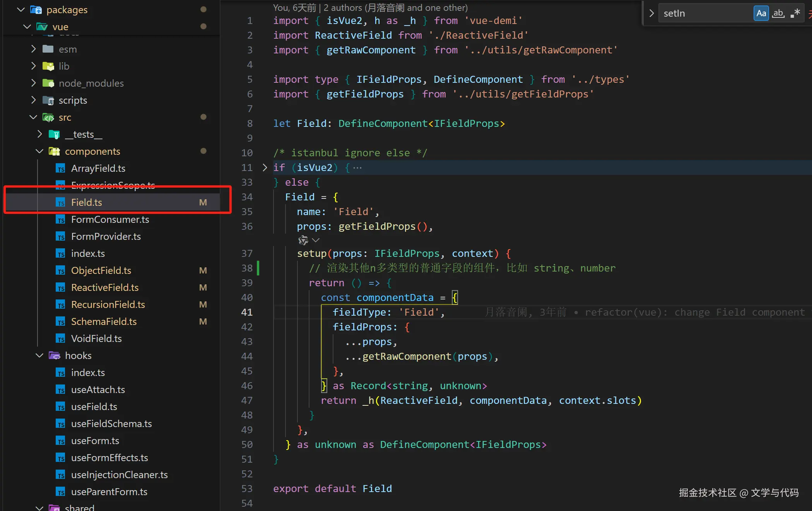Image resolution: width=812 pixels, height=511 pixels.
Task: Click the lib folder icon
Action: [x=48, y=66]
